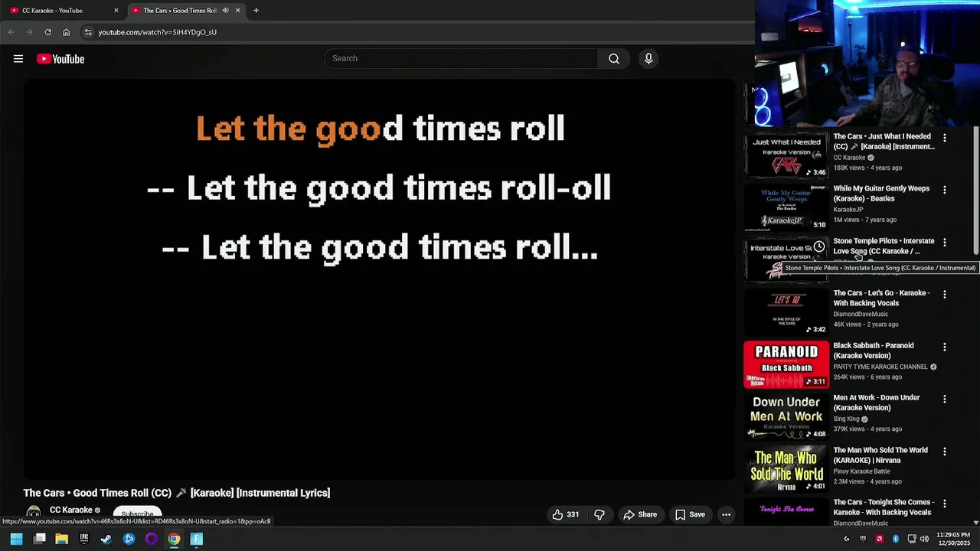Viewport: 980px width, 551px height.
Task: Play The Cars Let's Go thumbnail
Action: pos(786,312)
